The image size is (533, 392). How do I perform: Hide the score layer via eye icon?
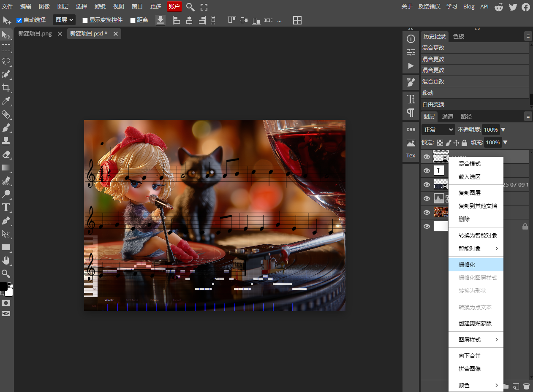pos(427,157)
